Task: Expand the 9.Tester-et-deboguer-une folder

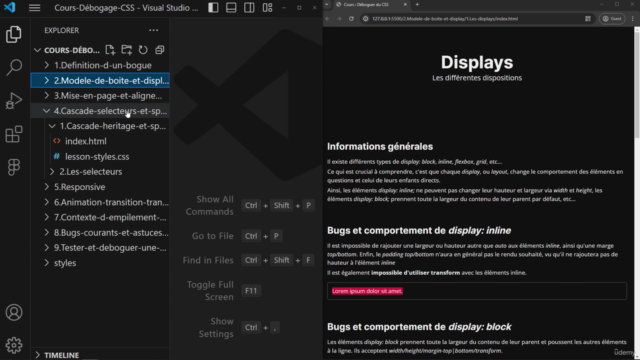Action: click(x=100, y=248)
